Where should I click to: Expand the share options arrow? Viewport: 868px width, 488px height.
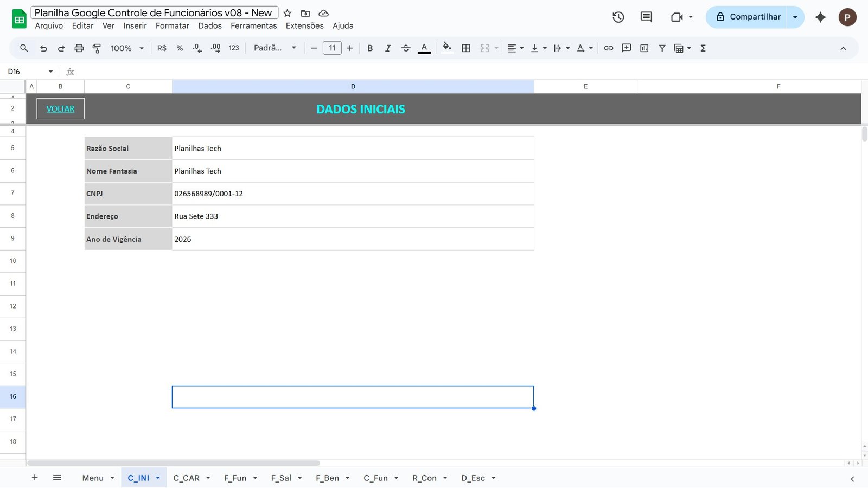click(x=795, y=17)
